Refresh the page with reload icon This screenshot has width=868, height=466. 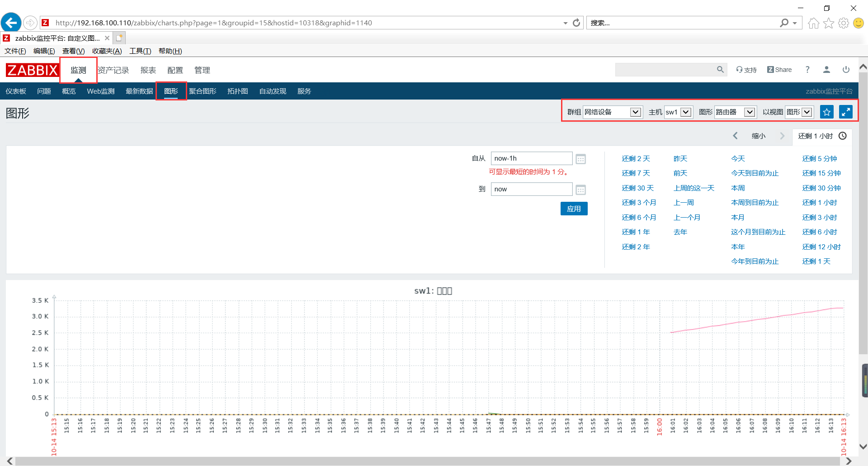576,23
